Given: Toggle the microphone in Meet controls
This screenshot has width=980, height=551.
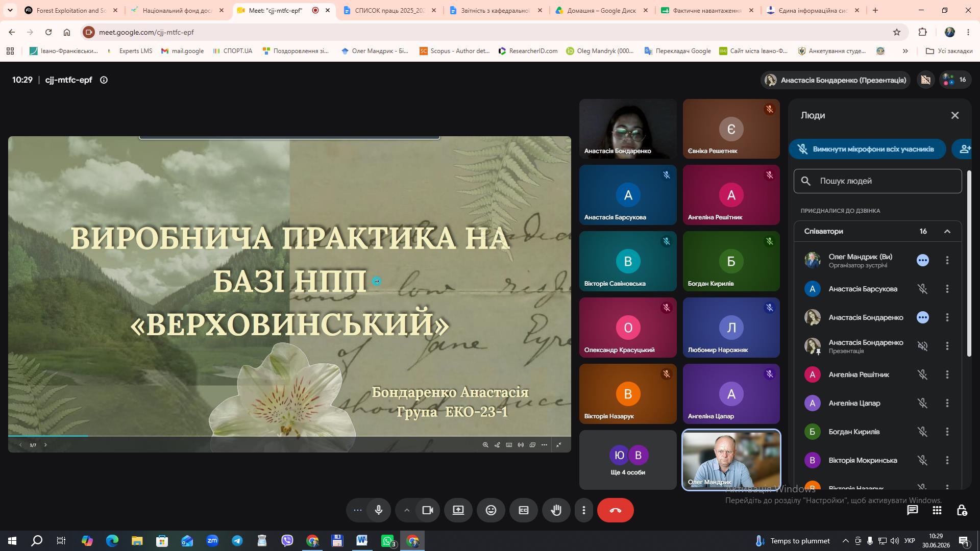Looking at the screenshot, I should (x=379, y=510).
